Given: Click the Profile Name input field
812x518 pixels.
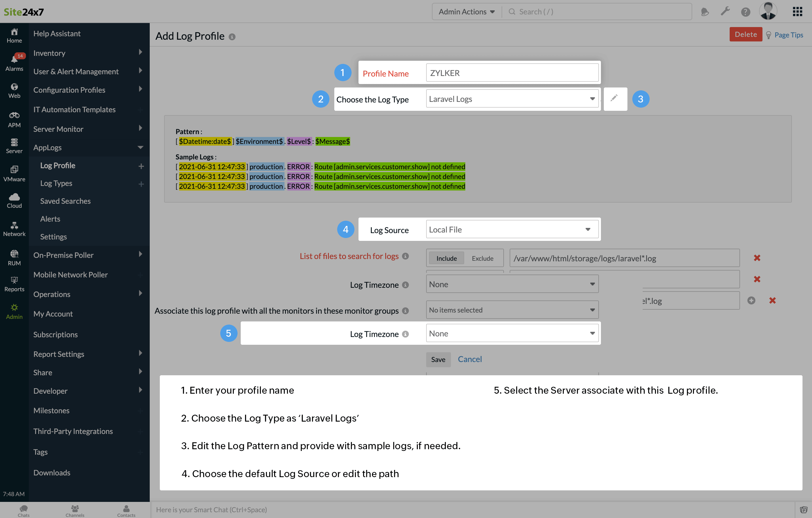Looking at the screenshot, I should pyautogui.click(x=512, y=73).
